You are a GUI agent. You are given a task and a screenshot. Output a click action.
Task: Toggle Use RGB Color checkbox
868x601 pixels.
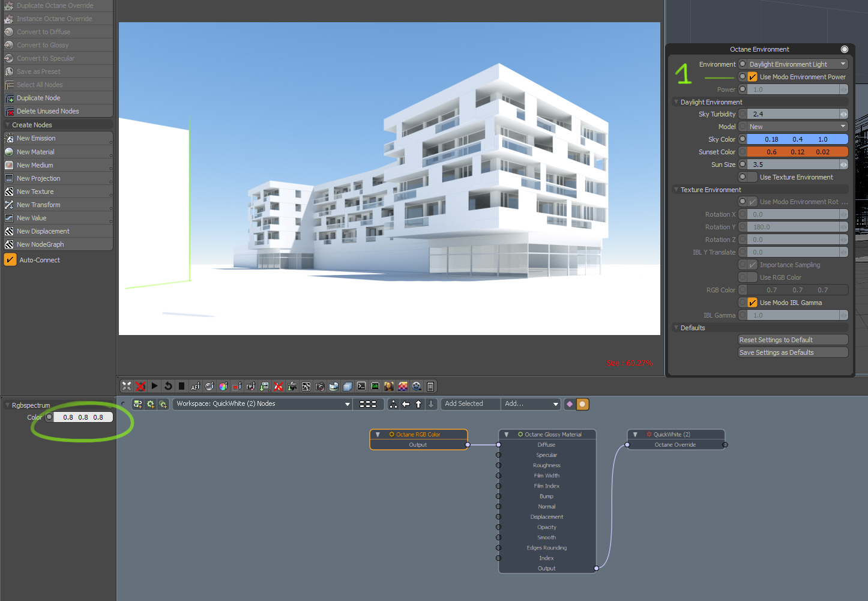pyautogui.click(x=752, y=277)
